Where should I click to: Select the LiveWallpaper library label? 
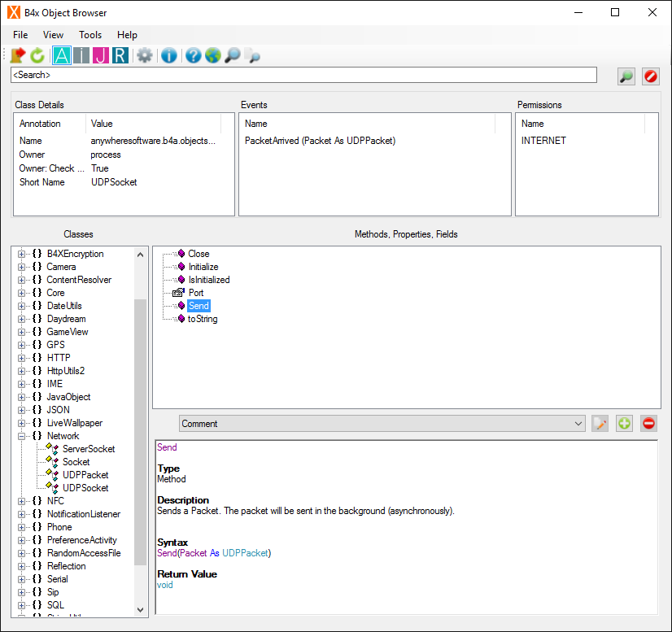pos(75,423)
